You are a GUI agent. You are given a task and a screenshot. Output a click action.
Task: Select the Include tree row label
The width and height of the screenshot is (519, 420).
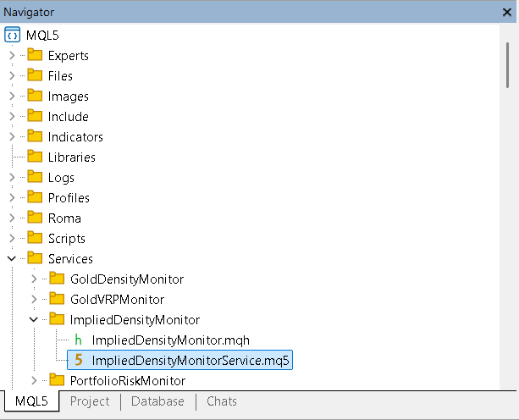[x=69, y=117]
